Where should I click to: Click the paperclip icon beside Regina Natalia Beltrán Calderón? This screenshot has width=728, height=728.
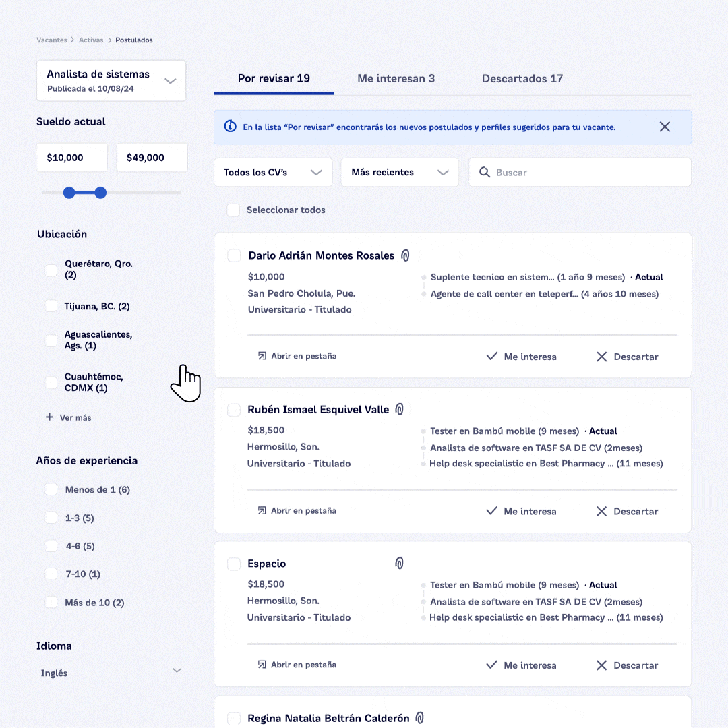[419, 718]
